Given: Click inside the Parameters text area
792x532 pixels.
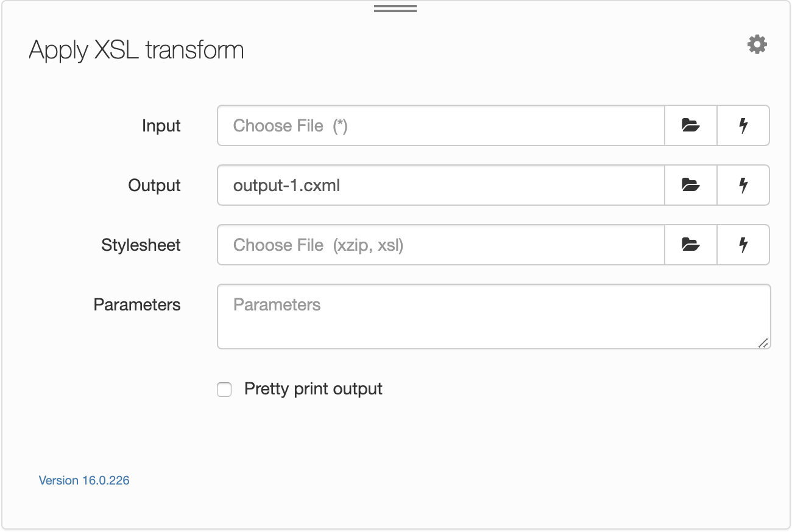Looking at the screenshot, I should click(493, 317).
